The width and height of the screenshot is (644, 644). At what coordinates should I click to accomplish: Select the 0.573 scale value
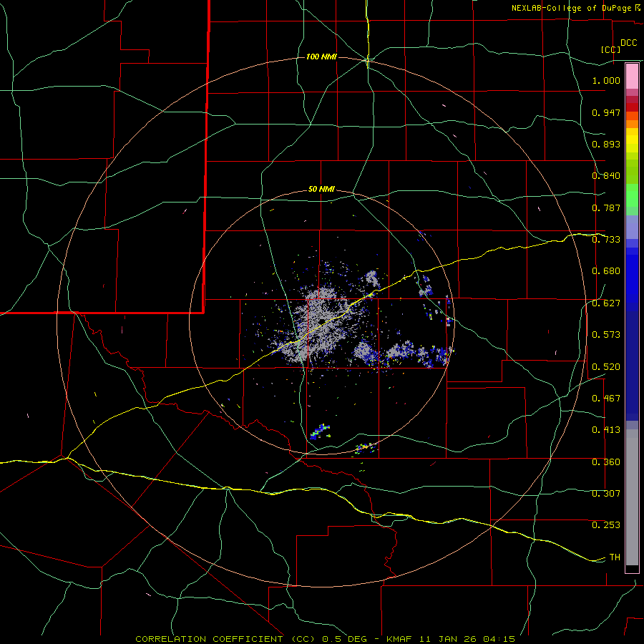click(x=606, y=335)
